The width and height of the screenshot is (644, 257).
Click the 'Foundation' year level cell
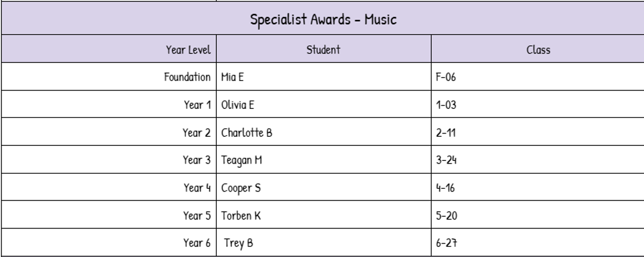[x=187, y=77]
